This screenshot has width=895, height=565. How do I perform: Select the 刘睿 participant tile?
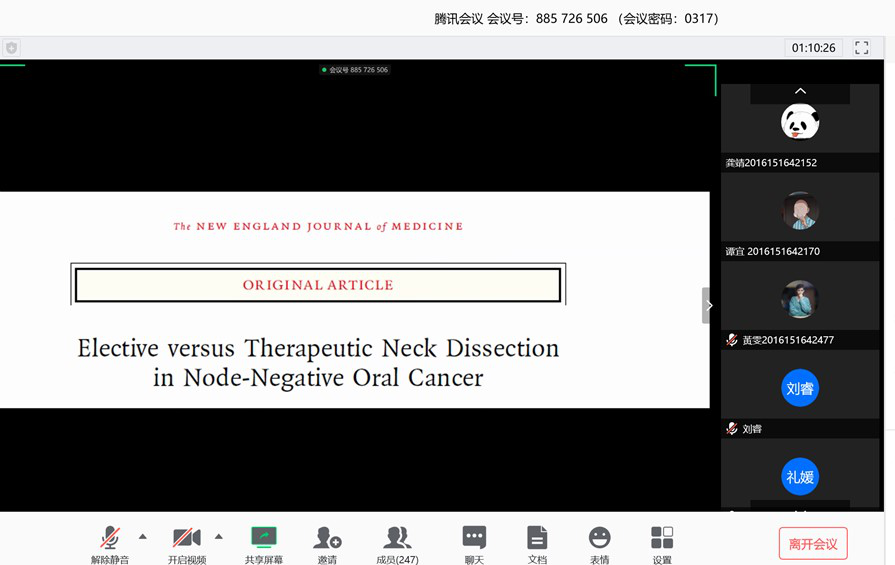(800, 389)
